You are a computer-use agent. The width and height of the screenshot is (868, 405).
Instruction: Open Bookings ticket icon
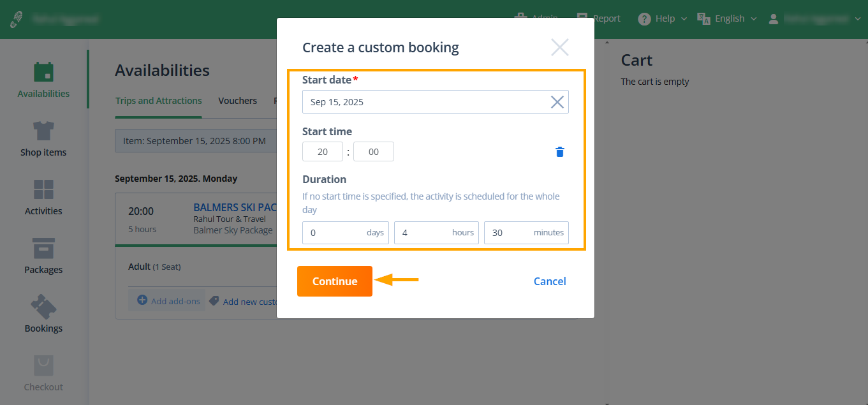[x=43, y=308]
